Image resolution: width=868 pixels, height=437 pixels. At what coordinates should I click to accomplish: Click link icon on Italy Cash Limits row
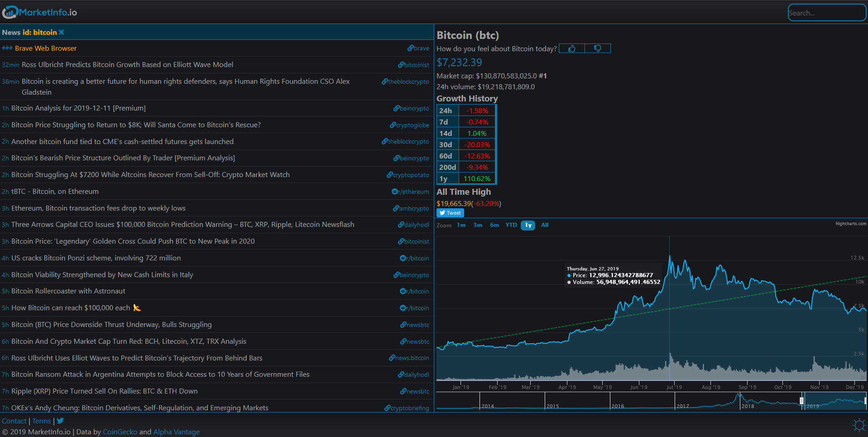[x=397, y=275]
